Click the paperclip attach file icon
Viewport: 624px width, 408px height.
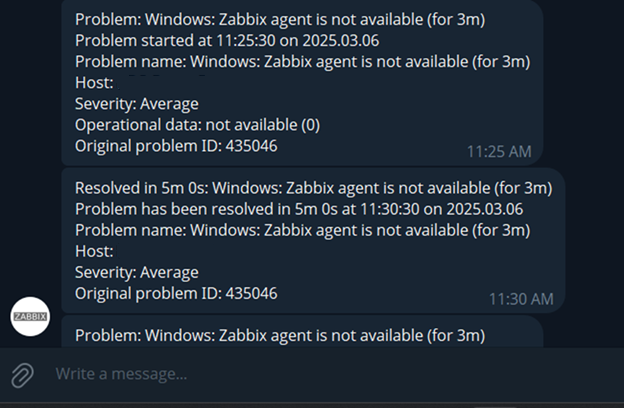click(22, 375)
